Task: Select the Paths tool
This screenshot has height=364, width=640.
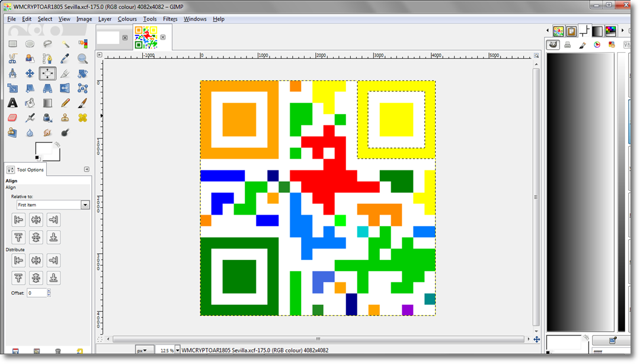Action: (x=47, y=59)
